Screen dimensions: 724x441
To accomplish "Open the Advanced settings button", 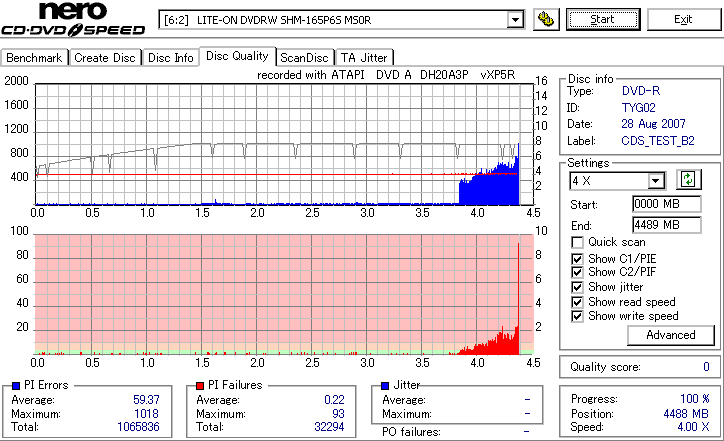I will point(670,335).
